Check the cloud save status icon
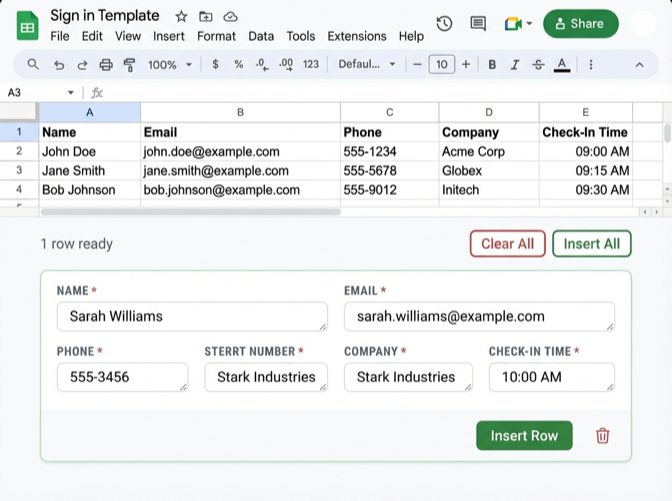 (x=231, y=17)
